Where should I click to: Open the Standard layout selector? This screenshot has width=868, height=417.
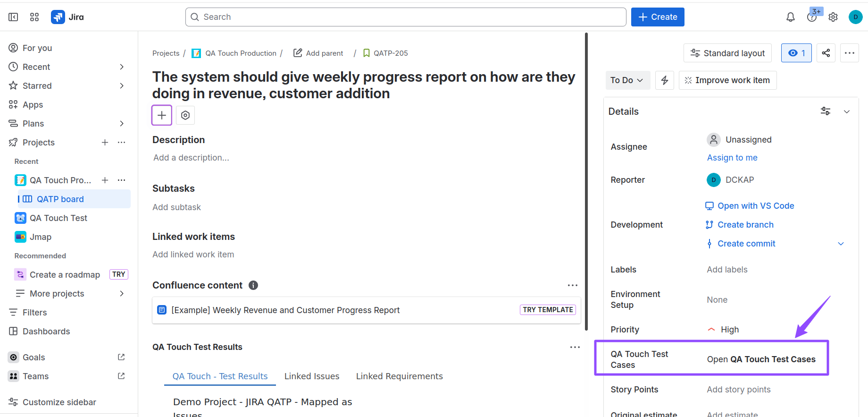[727, 53]
